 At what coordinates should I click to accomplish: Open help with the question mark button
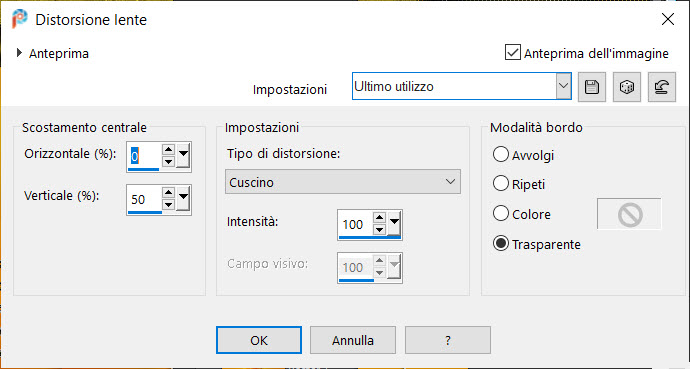448,340
